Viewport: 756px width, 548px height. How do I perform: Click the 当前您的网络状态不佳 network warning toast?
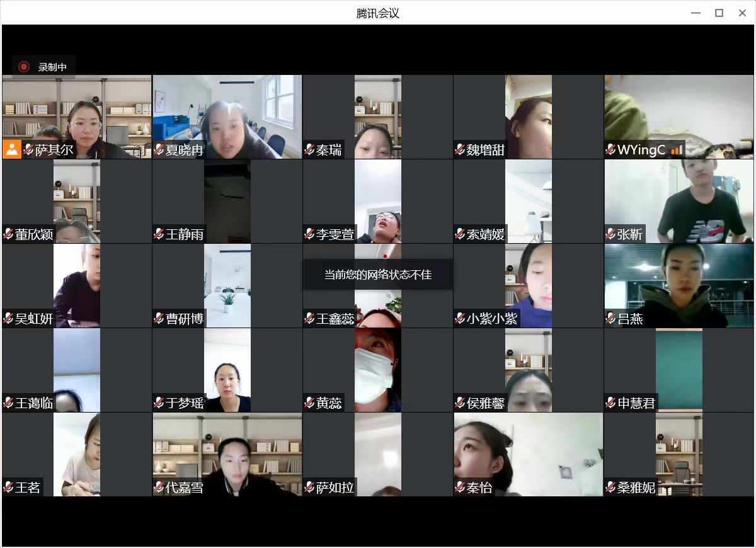(x=378, y=275)
